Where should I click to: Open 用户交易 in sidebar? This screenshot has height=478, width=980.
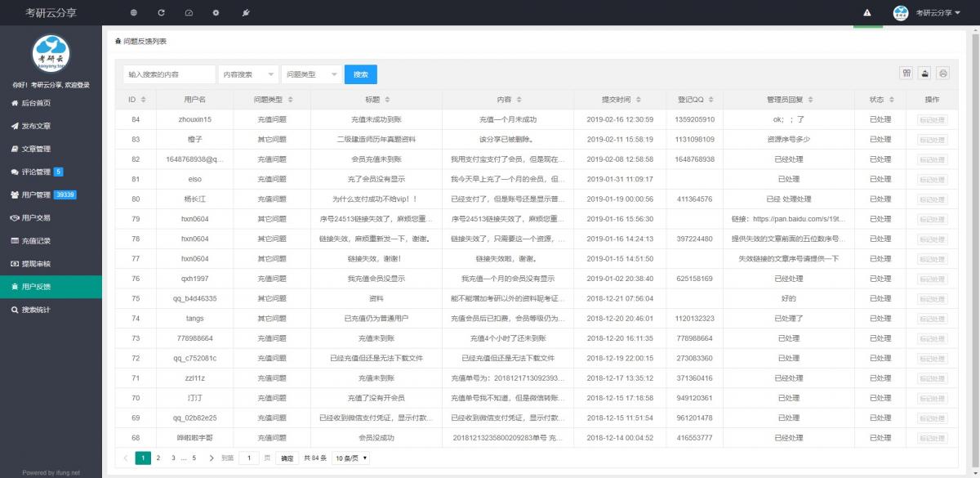51,217
